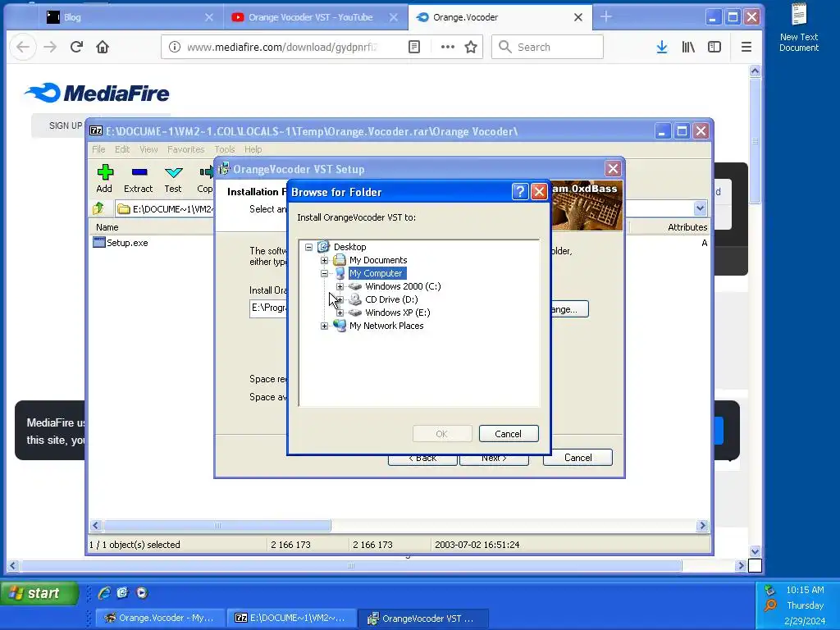The width and height of the screenshot is (840, 630).
Task: Toggle reader view icon in URL bar
Action: coord(414,47)
